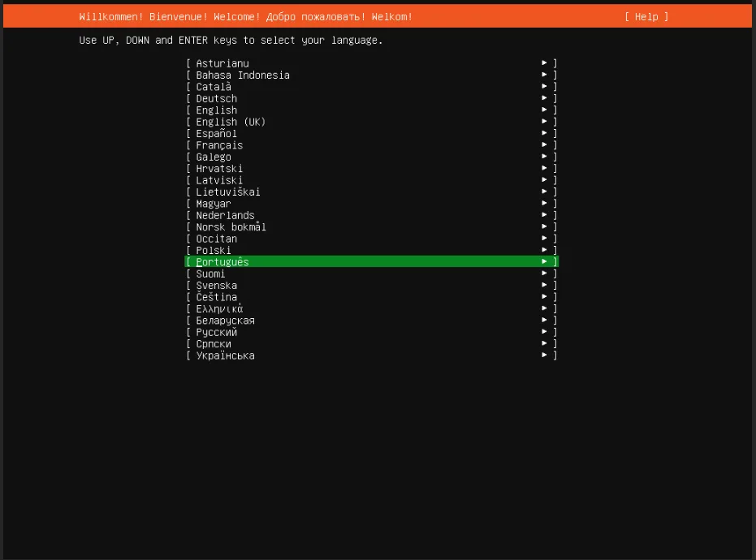Pick Беларуская as the language
756x560 pixels.
point(371,321)
